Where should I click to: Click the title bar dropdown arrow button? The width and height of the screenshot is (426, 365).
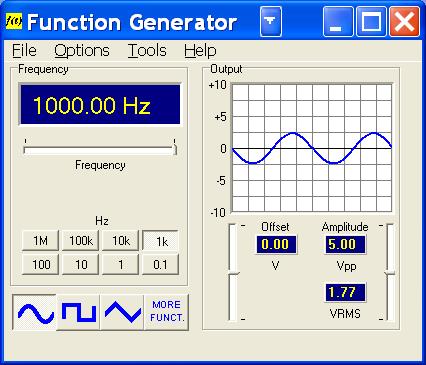pos(271,22)
